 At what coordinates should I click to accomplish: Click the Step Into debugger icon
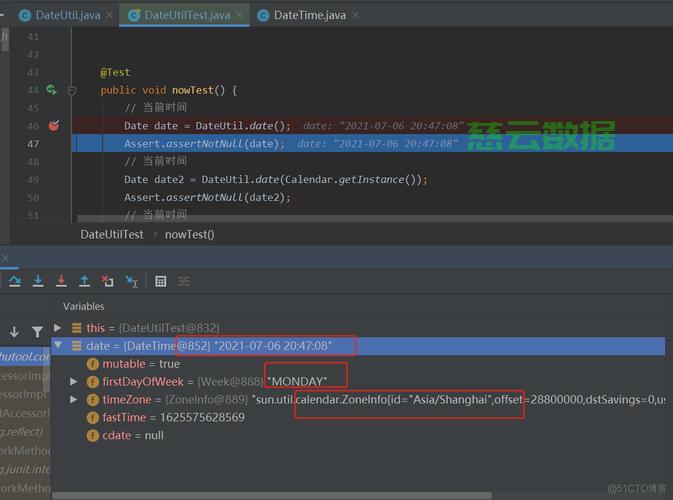38,282
